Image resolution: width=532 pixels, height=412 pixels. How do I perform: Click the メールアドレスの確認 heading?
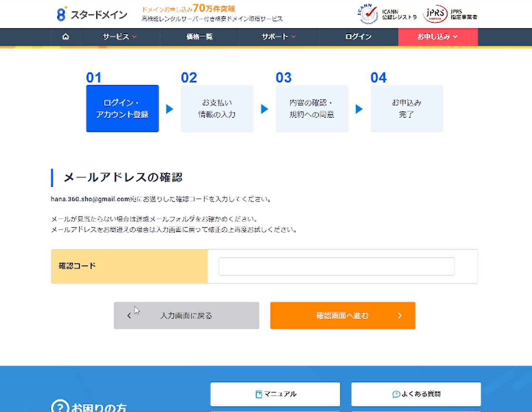[123, 177]
